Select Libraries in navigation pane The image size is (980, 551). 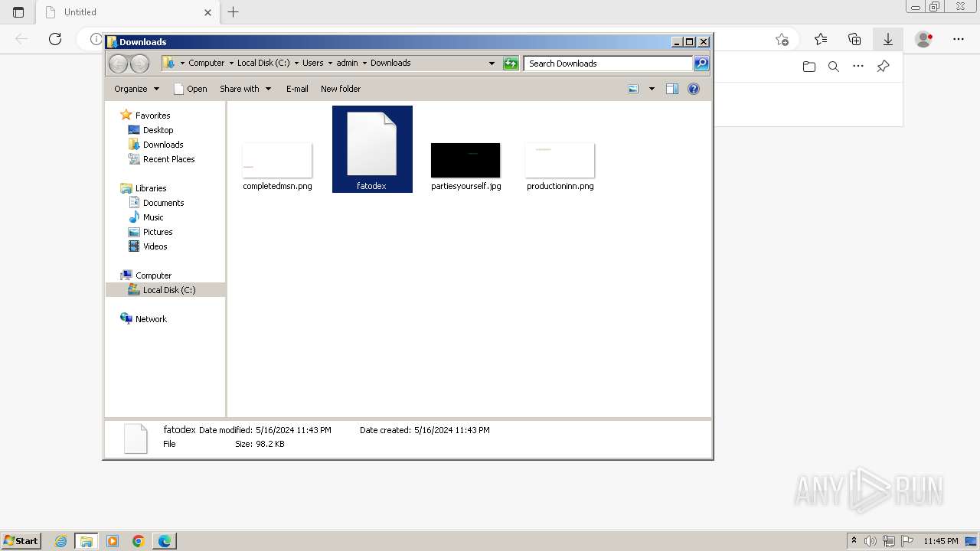point(151,188)
